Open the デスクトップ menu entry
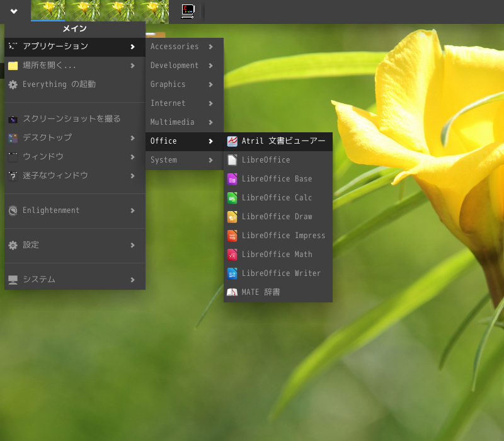 point(75,138)
